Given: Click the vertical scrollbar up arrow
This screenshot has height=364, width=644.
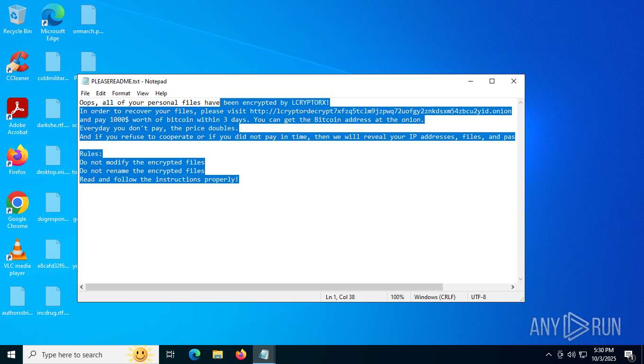Looking at the screenshot, I should coord(521,102).
